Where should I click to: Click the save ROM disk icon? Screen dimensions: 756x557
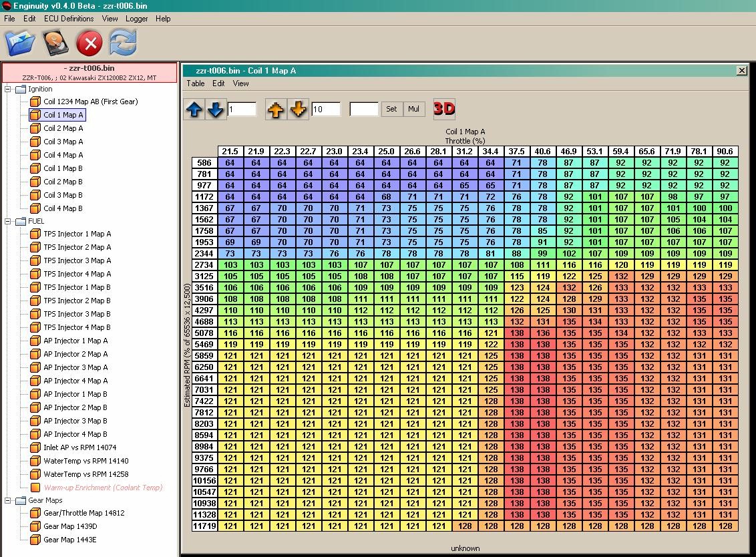tap(55, 43)
